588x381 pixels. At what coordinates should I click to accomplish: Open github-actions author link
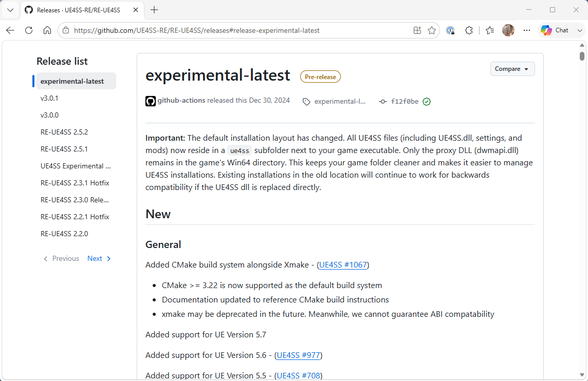(181, 101)
